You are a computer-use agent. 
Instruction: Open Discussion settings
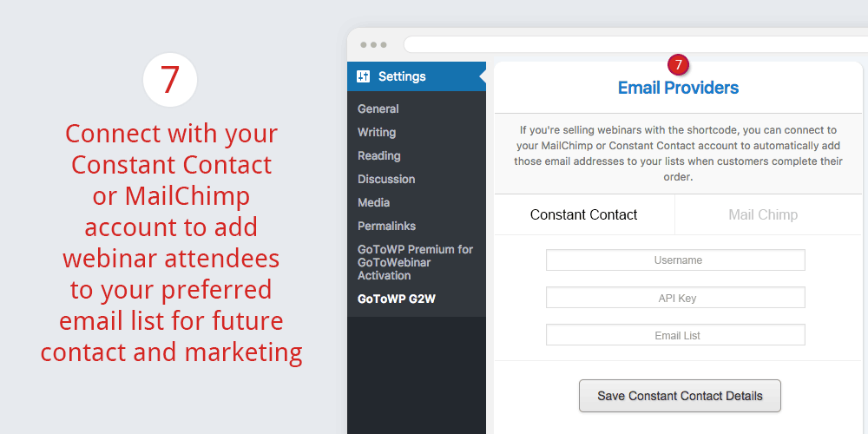(x=386, y=180)
